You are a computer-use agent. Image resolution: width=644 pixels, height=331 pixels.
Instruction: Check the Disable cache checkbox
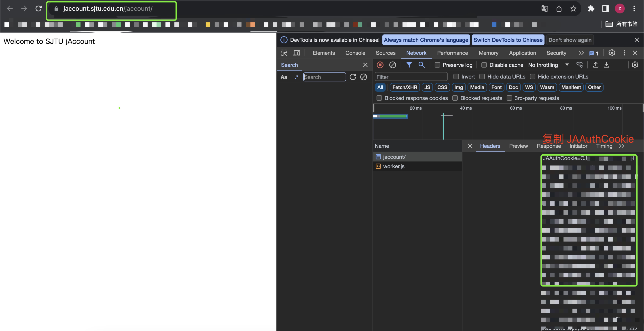[x=484, y=65]
